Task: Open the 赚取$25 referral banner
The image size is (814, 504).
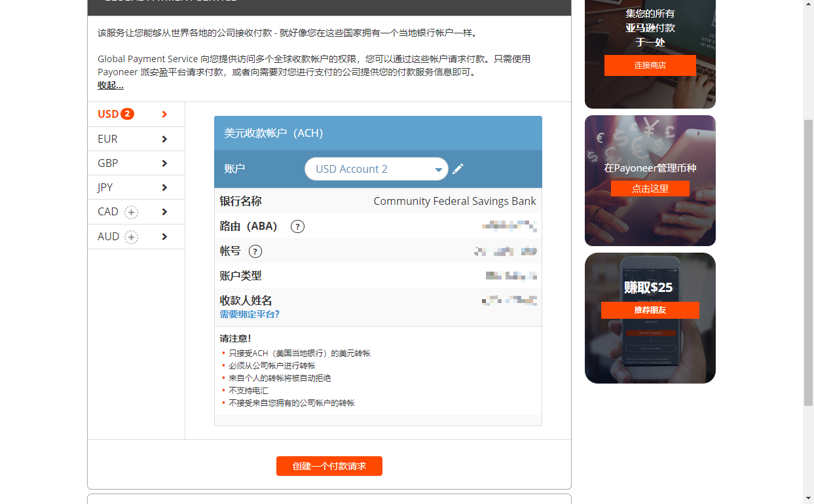Action: pos(650,318)
